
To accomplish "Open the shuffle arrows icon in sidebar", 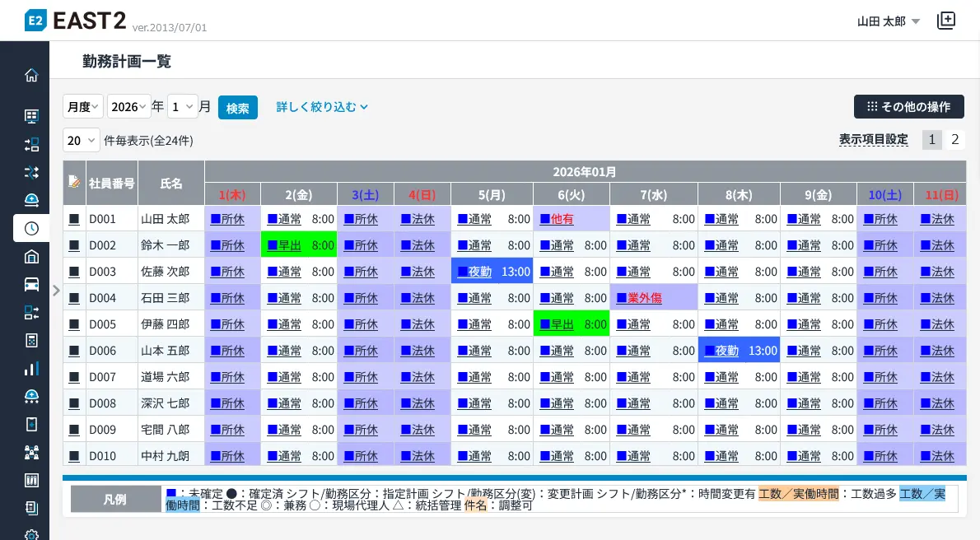I will pos(31,172).
